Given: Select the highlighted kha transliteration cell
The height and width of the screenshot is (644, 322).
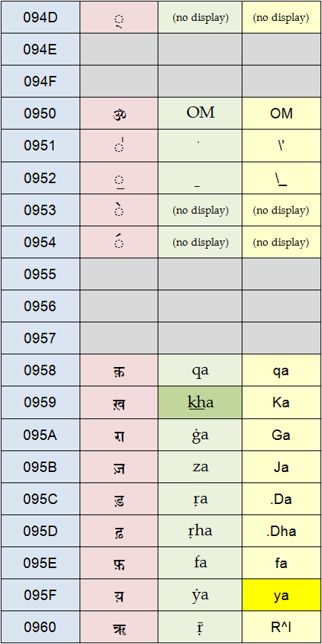Looking at the screenshot, I should 200,403.
